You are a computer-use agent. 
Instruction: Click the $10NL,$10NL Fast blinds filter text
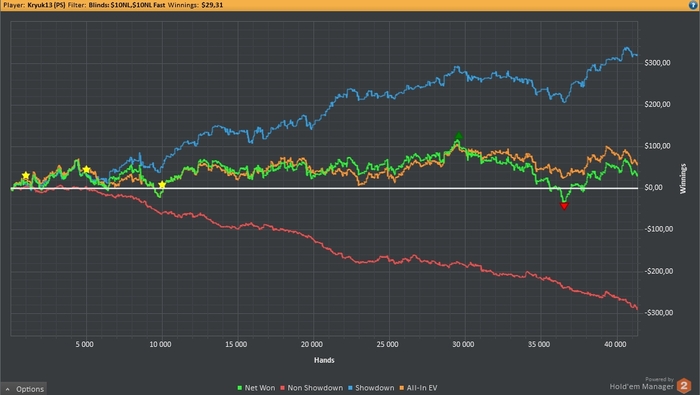coord(138,5)
